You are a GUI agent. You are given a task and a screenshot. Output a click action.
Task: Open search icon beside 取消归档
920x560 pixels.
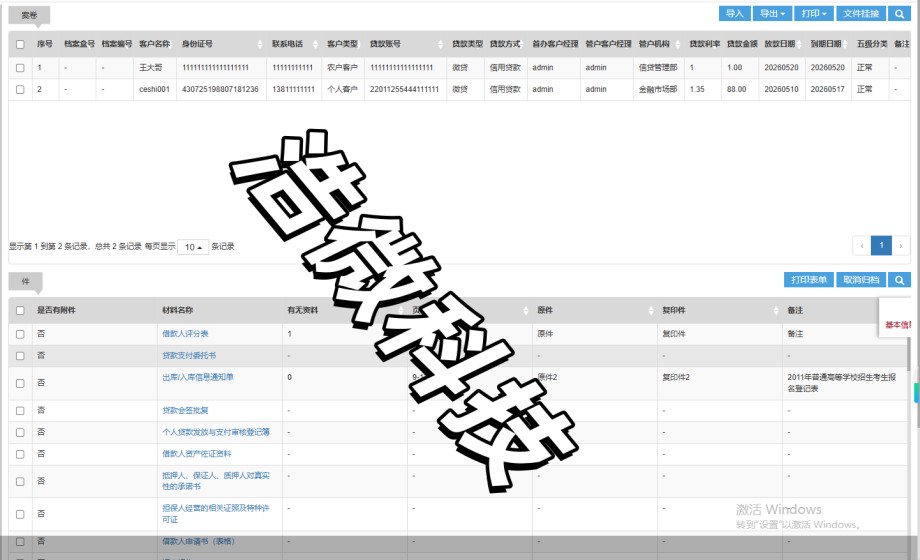click(x=899, y=280)
